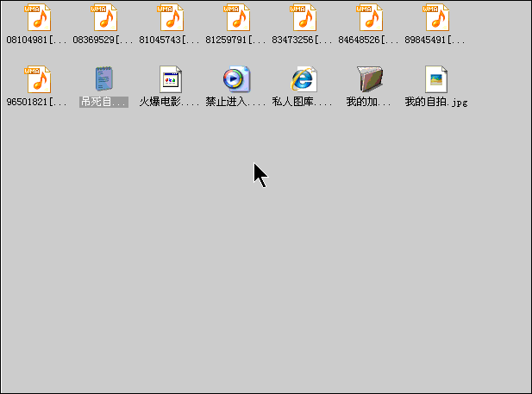Click the WMA file icon 89845491
This screenshot has height=394, width=532.
click(436, 17)
